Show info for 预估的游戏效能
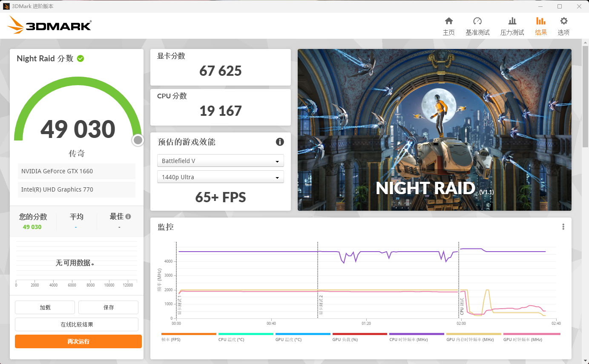The height and width of the screenshot is (364, 589). [280, 142]
